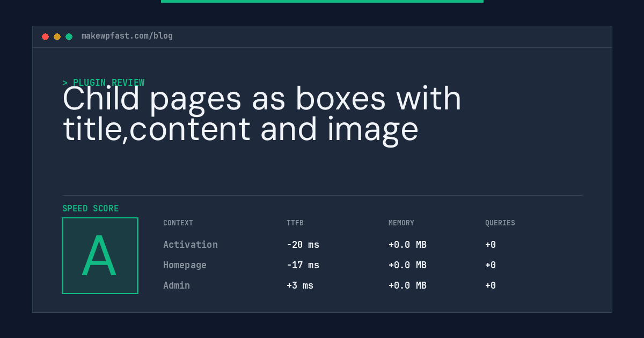Screen dimensions: 644x338
Task: Click the makewpfast.com/blog address text
Action: coord(127,36)
